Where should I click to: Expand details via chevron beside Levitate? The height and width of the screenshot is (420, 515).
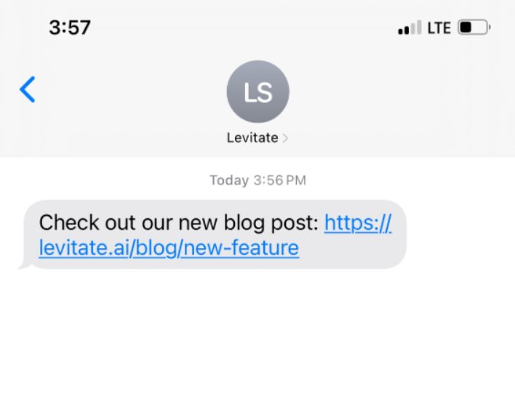pyautogui.click(x=285, y=138)
